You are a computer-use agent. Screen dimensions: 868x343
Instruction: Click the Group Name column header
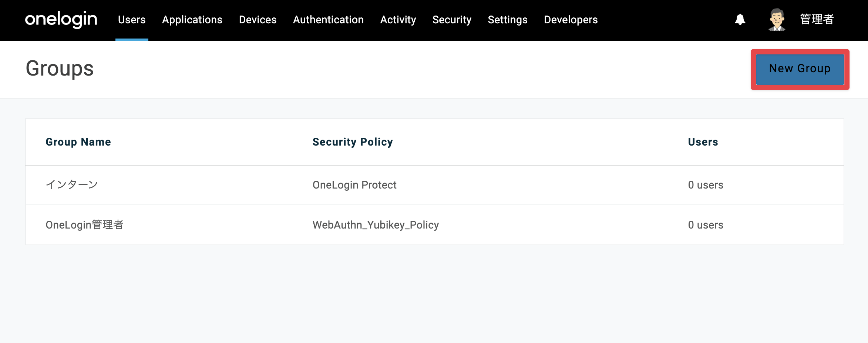(x=78, y=142)
